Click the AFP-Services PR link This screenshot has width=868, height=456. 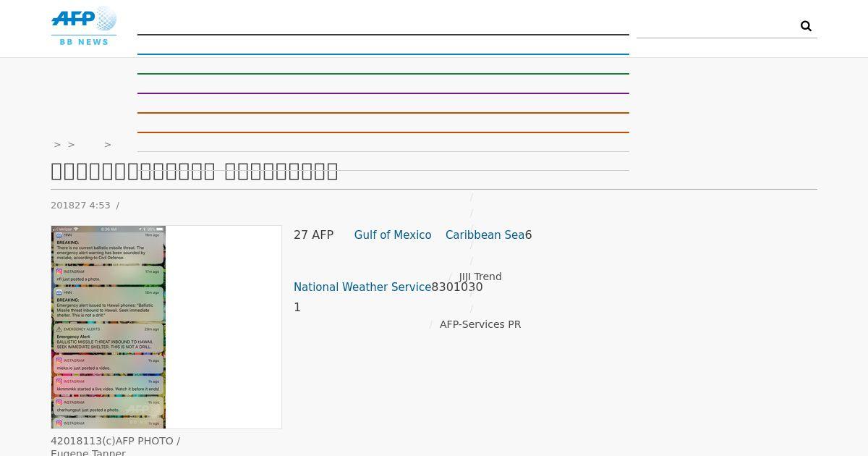(480, 324)
